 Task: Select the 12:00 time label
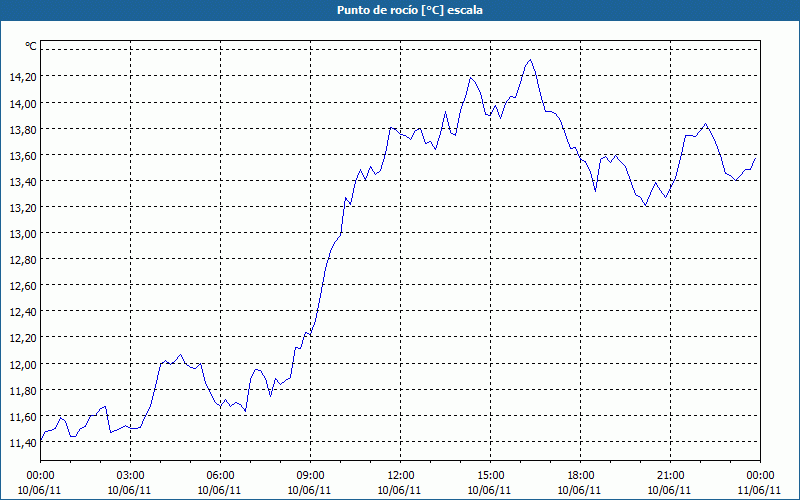click(401, 476)
